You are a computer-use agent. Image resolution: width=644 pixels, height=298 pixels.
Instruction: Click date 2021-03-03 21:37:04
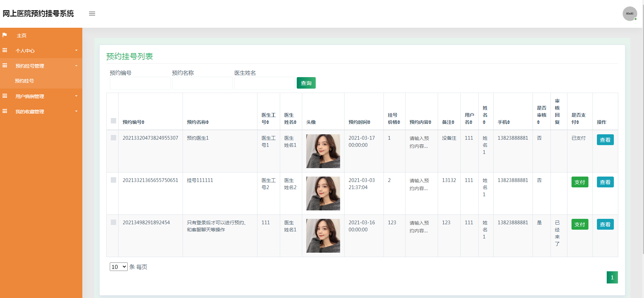(x=362, y=184)
